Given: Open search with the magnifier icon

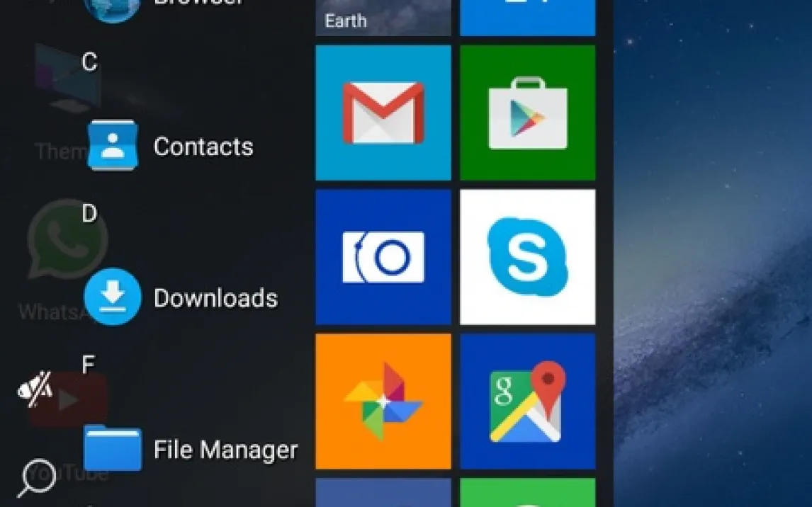Looking at the screenshot, I should click(35, 478).
